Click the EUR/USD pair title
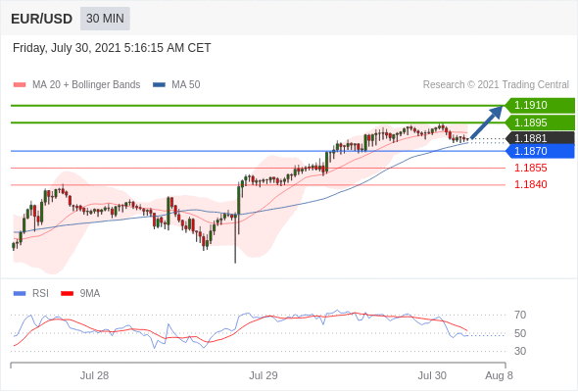The image size is (578, 392). 42,19
